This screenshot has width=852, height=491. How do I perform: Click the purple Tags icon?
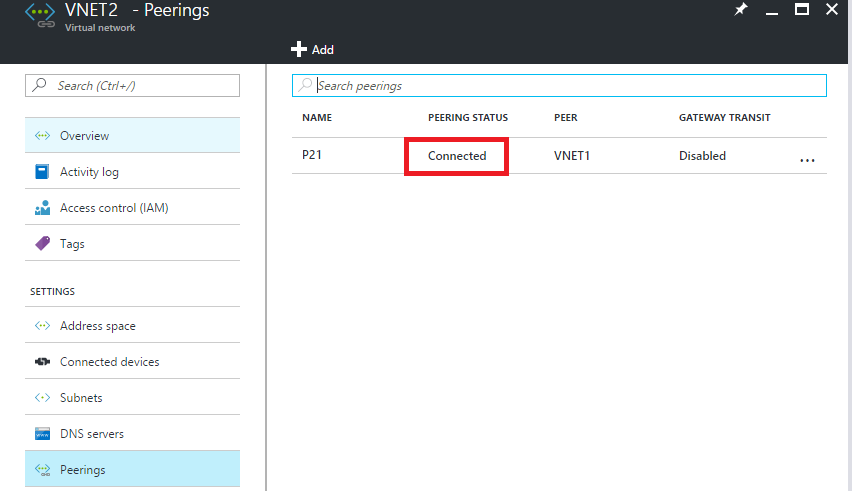click(42, 243)
